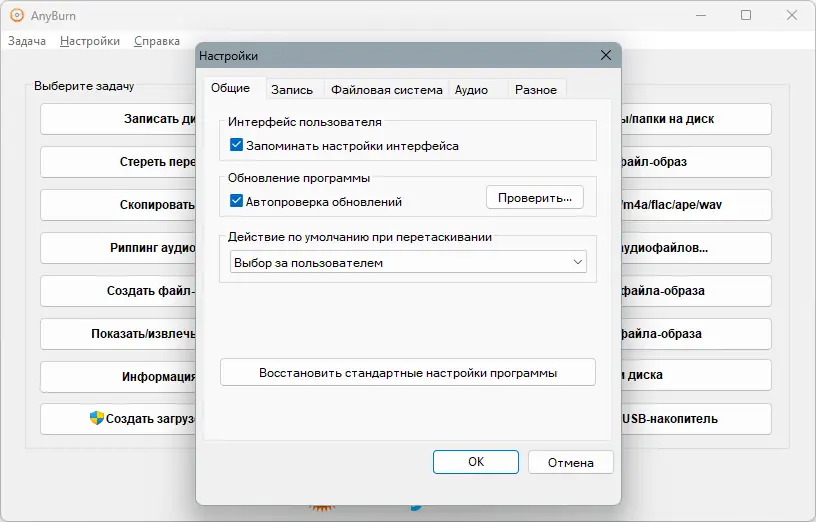Click the Стереть button in main window
The width and height of the screenshot is (816, 522).
(x=119, y=162)
